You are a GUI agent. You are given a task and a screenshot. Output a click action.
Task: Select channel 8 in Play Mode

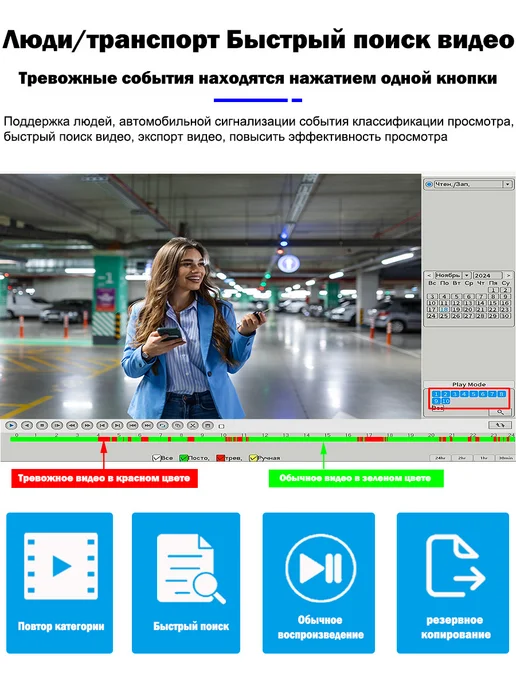click(502, 394)
